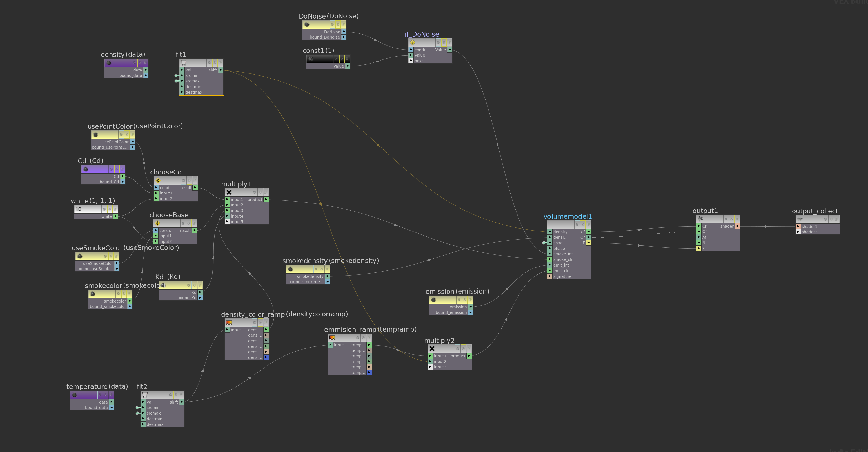The image size is (868, 452).
Task: Click the knob icon on DoNoise parameter node
Action: (x=307, y=24)
